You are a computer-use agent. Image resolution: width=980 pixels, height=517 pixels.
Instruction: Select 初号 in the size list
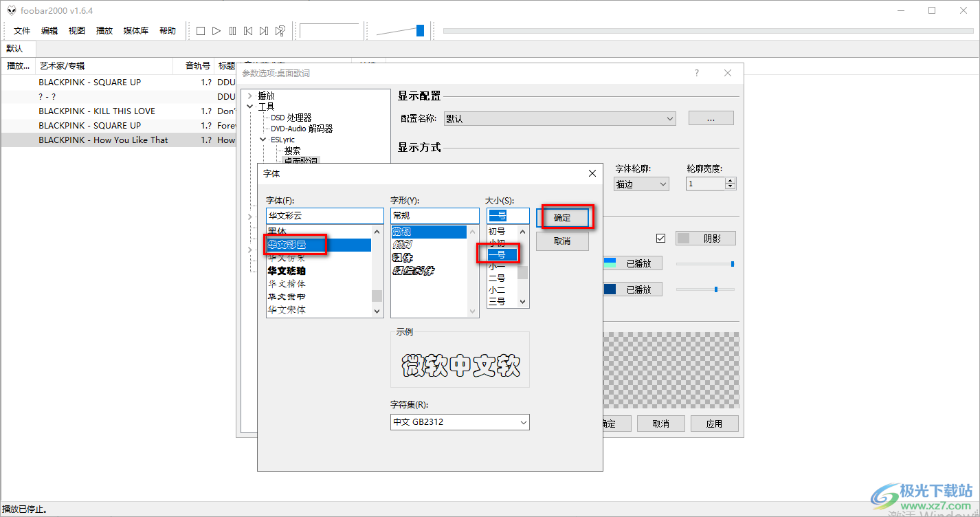(502, 232)
